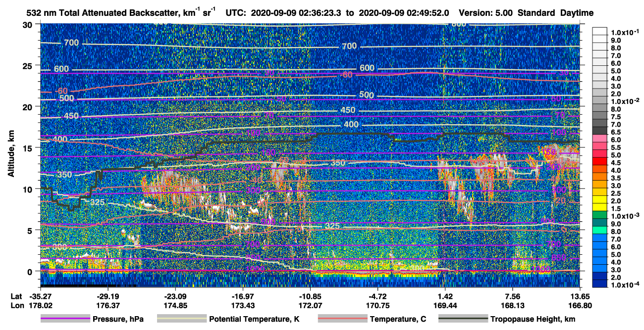
Task: Click the "Pressure, hPa" legend label
Action: pyautogui.click(x=118, y=319)
